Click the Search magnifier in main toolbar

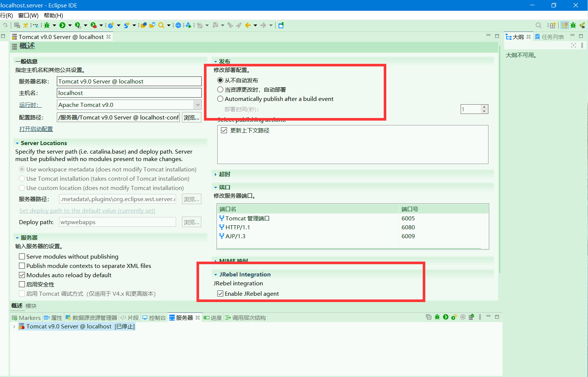pos(161,25)
